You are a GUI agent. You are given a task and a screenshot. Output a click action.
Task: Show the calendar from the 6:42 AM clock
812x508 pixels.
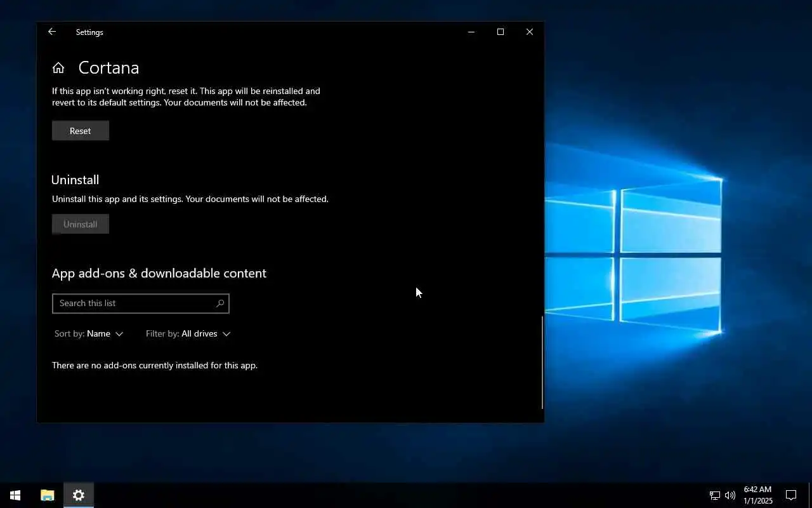(x=758, y=495)
